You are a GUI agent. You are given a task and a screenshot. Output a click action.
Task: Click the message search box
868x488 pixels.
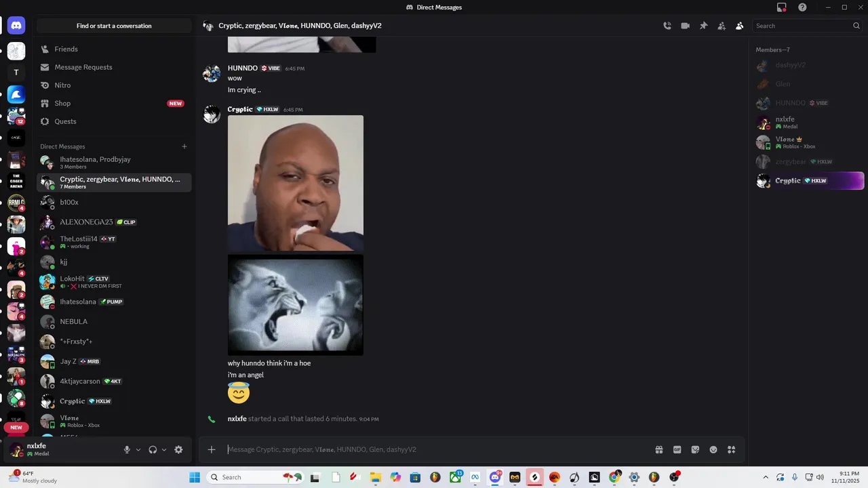click(x=807, y=26)
